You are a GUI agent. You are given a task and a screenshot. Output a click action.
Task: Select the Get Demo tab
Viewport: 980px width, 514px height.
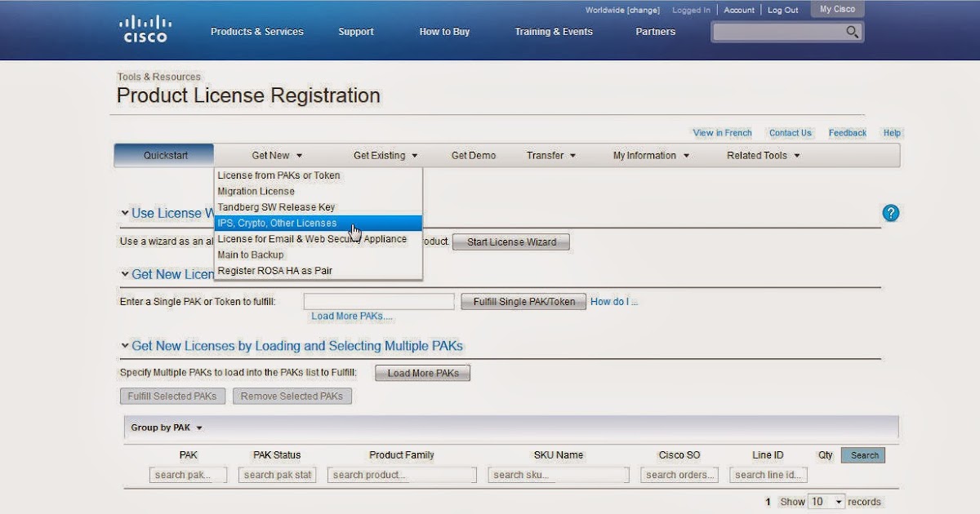(x=474, y=155)
